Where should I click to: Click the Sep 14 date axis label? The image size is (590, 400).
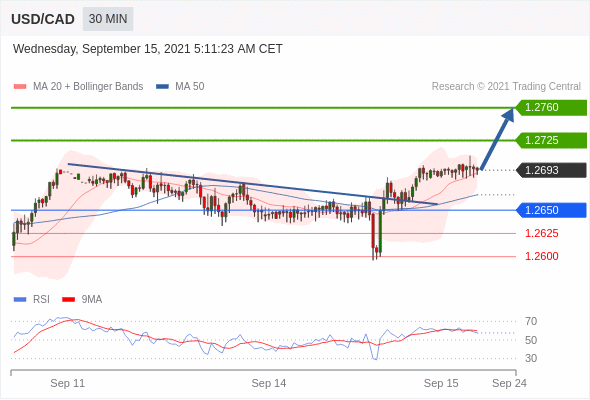[x=269, y=383]
